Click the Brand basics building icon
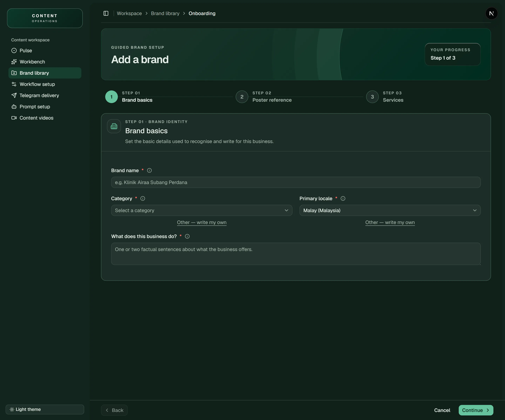This screenshot has width=505, height=420. [x=114, y=126]
